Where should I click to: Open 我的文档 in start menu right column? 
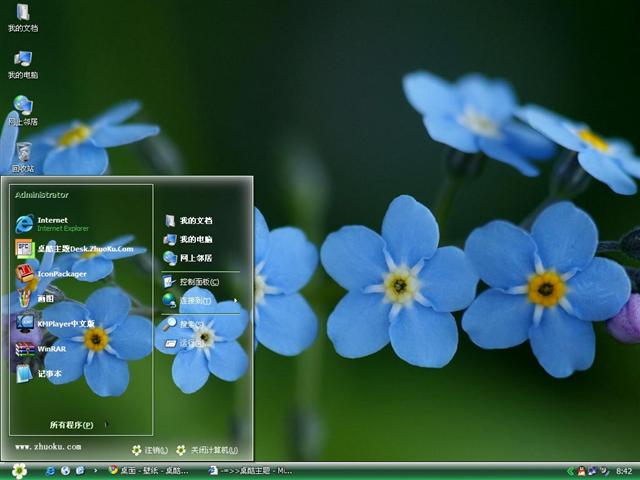pos(188,221)
